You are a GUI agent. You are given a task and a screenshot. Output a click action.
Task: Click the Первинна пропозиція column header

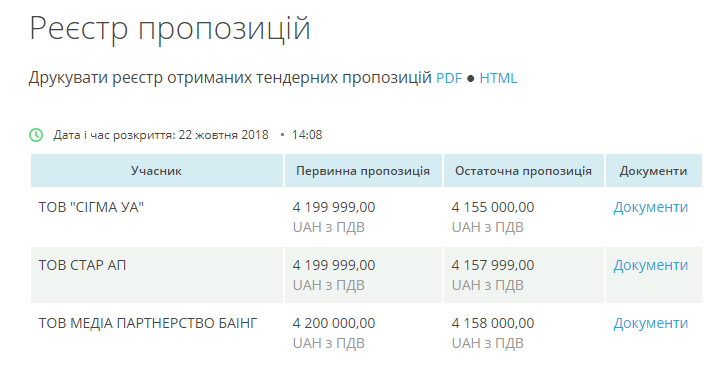coord(363,171)
